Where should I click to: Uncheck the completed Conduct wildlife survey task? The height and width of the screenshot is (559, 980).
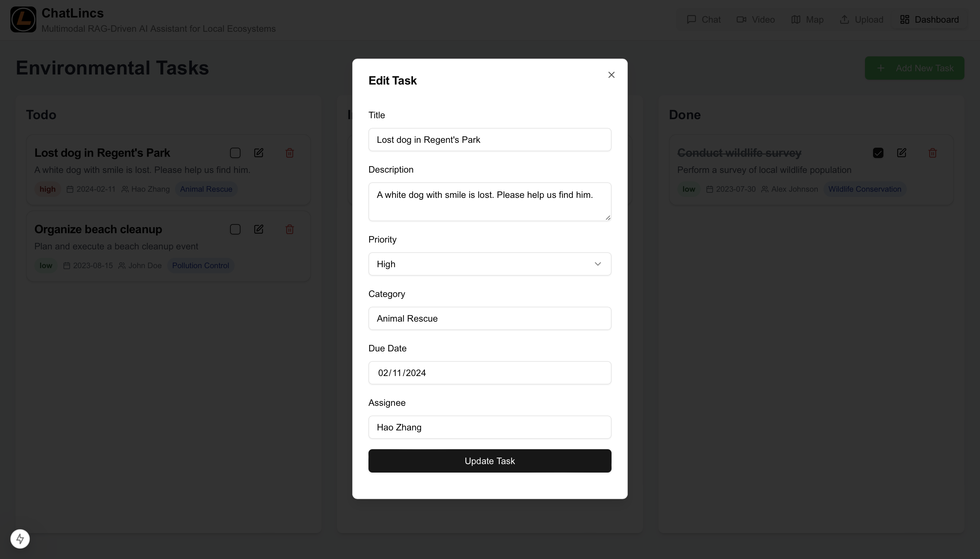[879, 153]
